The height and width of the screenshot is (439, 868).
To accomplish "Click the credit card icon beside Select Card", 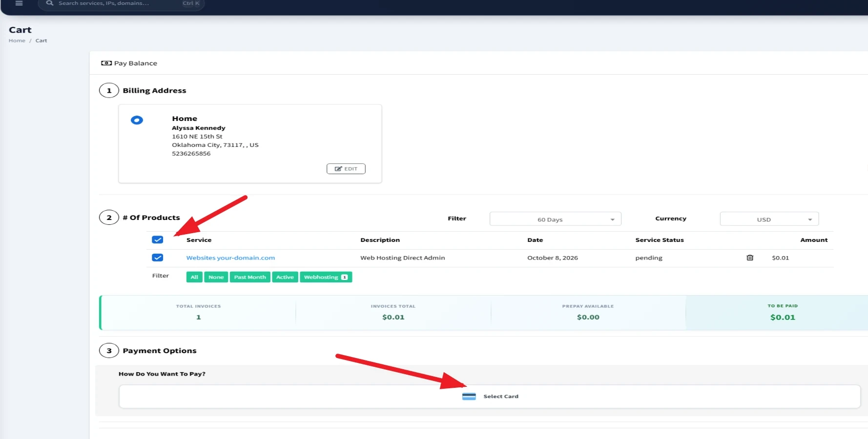I will [x=469, y=396].
